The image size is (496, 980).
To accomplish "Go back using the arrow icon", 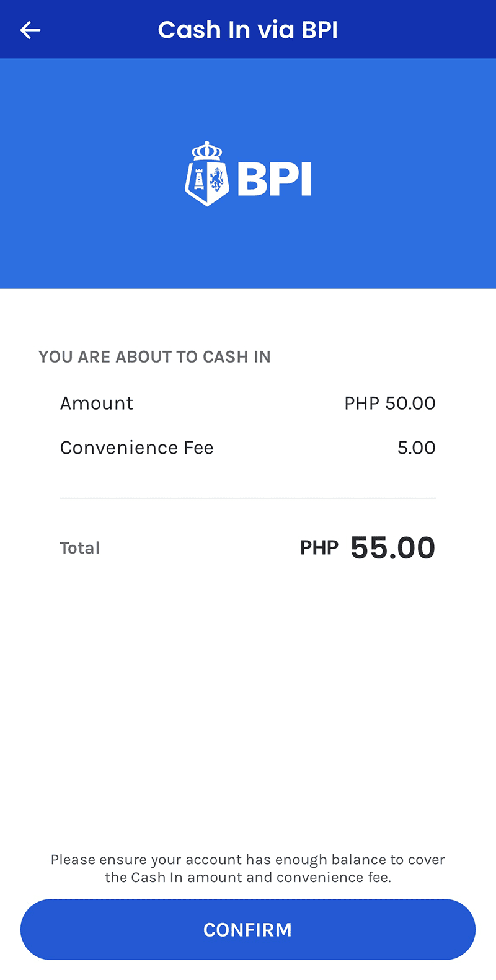I will (30, 30).
